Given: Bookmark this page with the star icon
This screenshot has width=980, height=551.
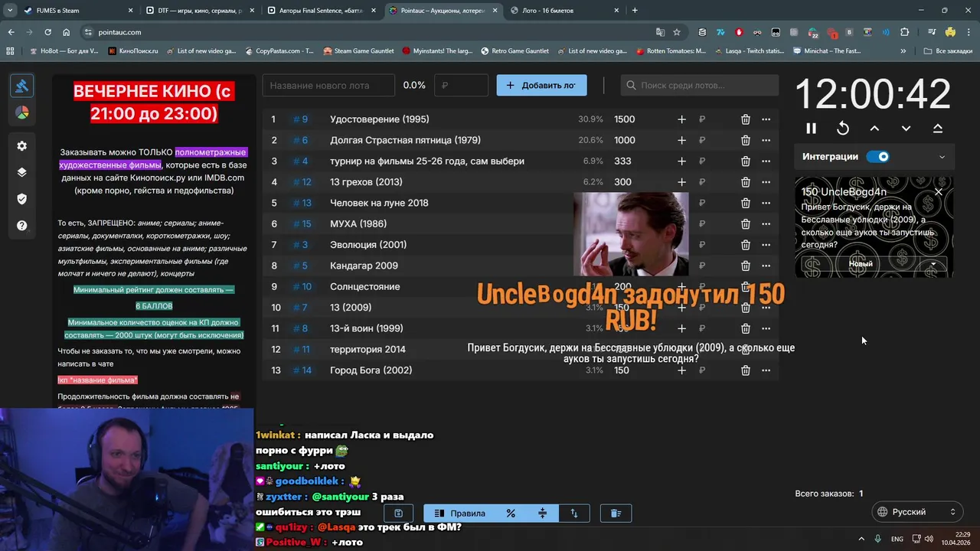Looking at the screenshot, I should pyautogui.click(x=677, y=32).
